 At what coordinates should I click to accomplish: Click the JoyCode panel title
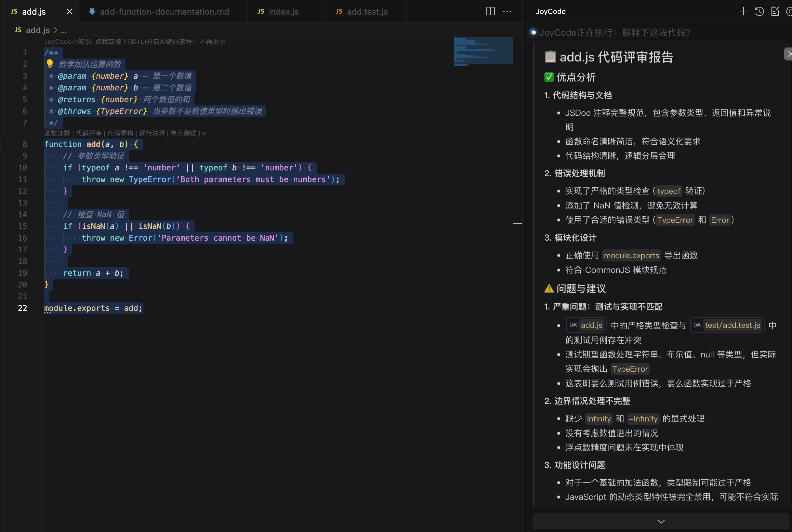[x=550, y=11]
